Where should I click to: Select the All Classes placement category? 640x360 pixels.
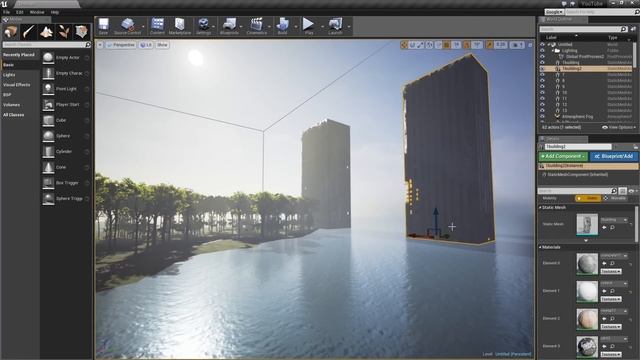tap(20, 115)
